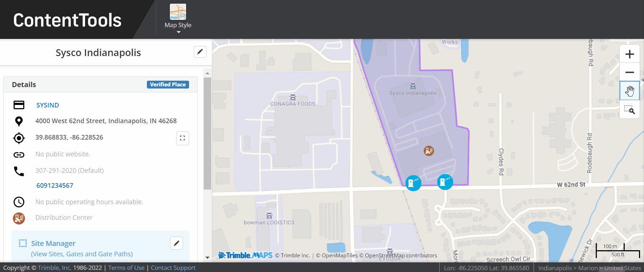Select the zoom-to-box map tool
Screen dimensions: 644x272
pyautogui.click(x=630, y=110)
